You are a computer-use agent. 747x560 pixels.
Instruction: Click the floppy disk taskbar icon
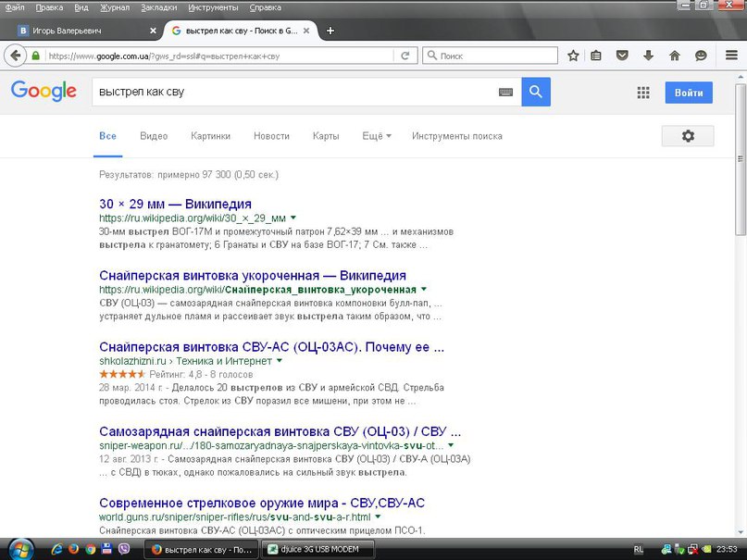[x=106, y=549]
